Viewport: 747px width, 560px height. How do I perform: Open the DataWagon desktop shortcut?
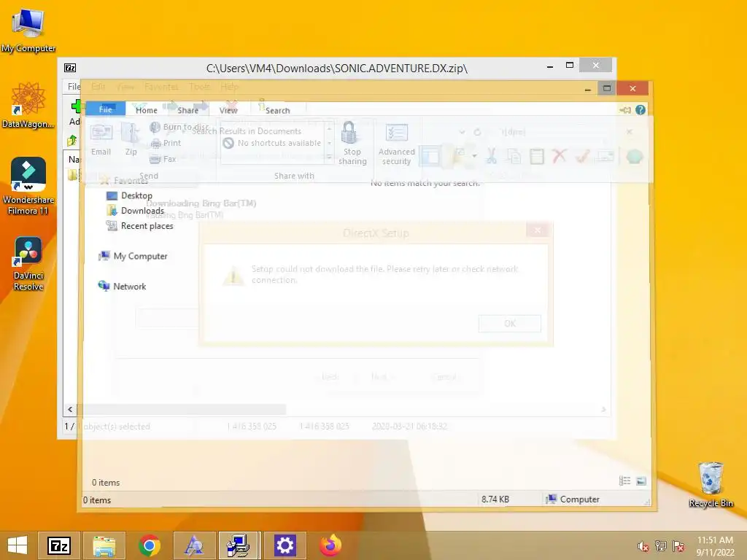(x=28, y=105)
